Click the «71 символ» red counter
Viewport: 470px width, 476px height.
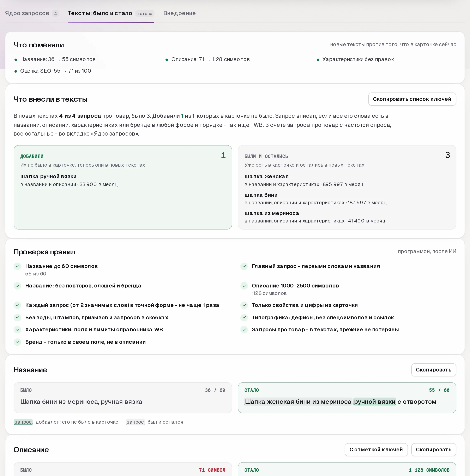pos(212,470)
